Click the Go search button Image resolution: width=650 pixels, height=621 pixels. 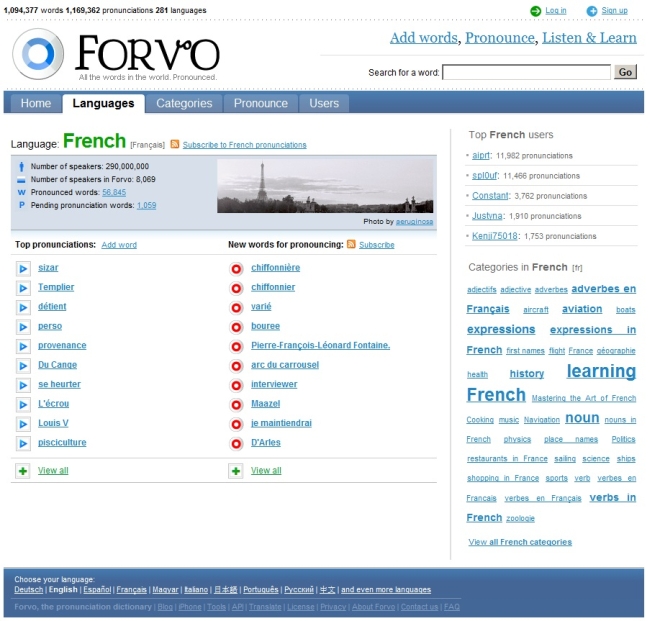tap(625, 72)
